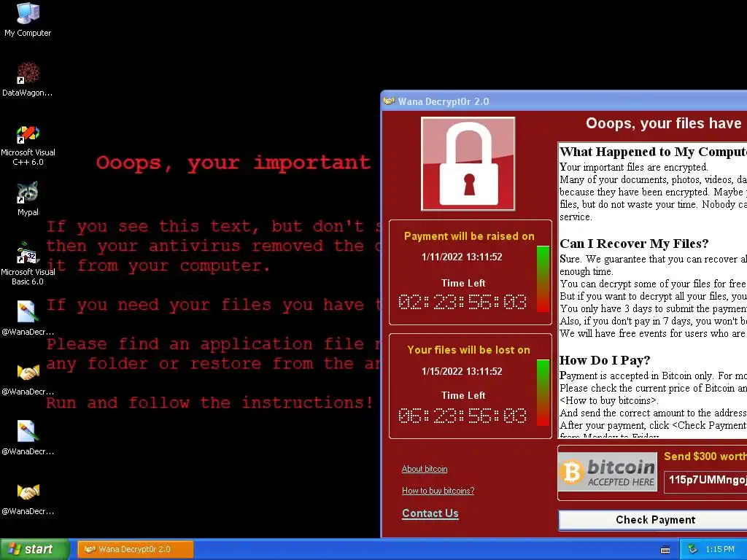The width and height of the screenshot is (747, 560).
Task: Click the Contact Us link
Action: (430, 513)
